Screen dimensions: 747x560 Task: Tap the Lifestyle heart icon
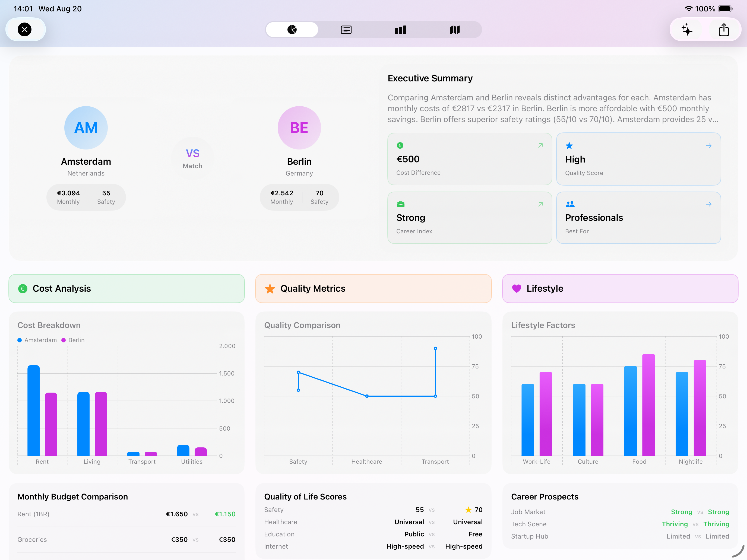516,288
